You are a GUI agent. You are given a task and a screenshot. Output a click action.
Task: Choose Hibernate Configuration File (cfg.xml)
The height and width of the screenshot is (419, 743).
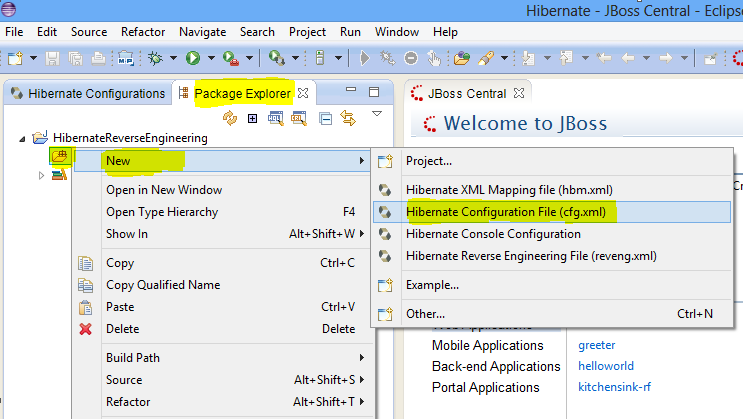point(552,212)
